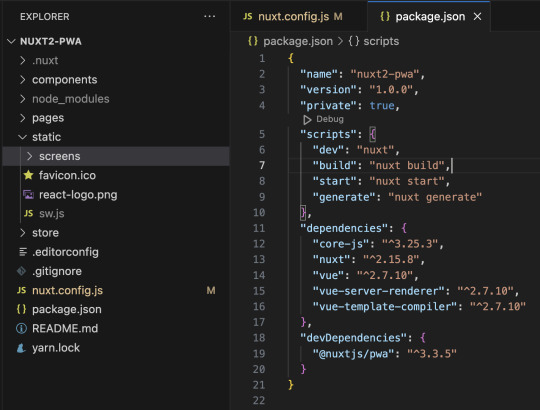
Task: Click the package.json breadcrumb item
Action: click(298, 41)
